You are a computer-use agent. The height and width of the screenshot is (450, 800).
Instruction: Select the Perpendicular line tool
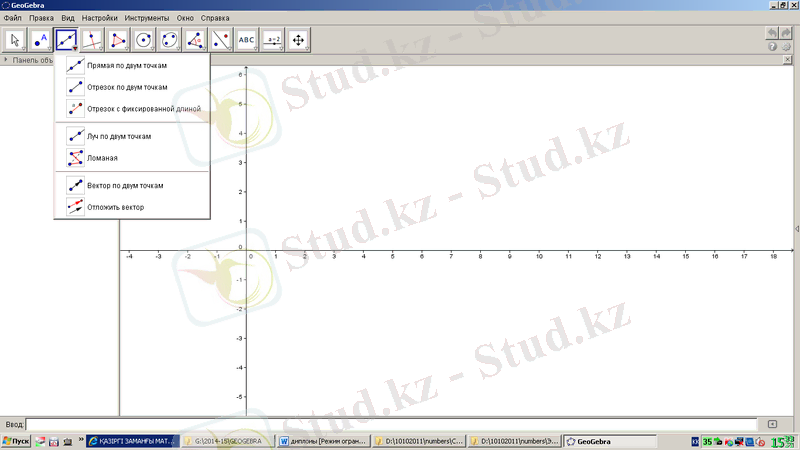pos(92,40)
